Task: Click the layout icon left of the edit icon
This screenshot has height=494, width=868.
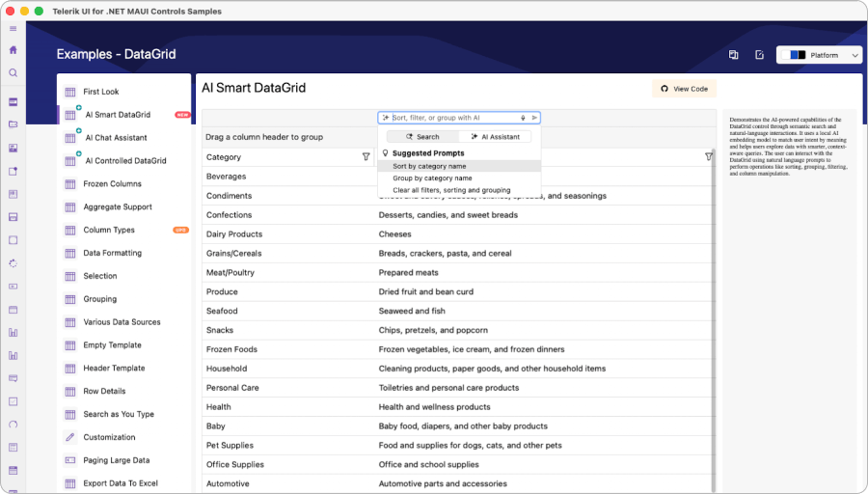Action: [734, 55]
